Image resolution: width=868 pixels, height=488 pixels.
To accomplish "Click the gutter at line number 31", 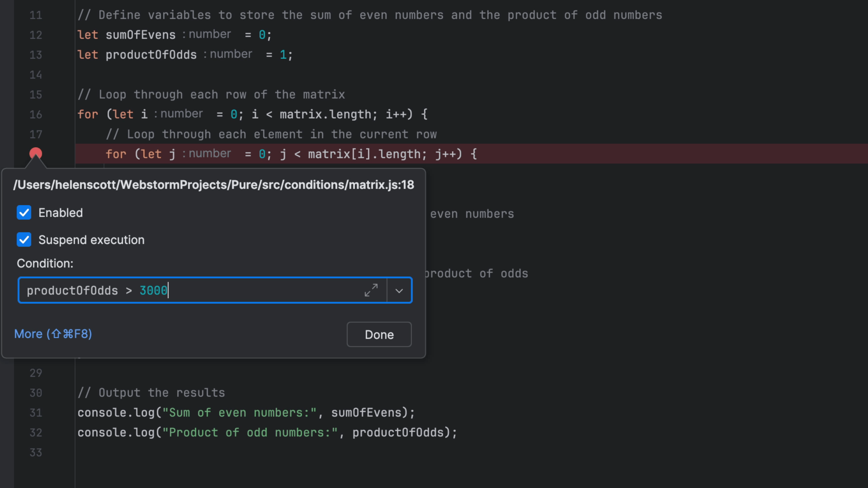I will coord(36,413).
